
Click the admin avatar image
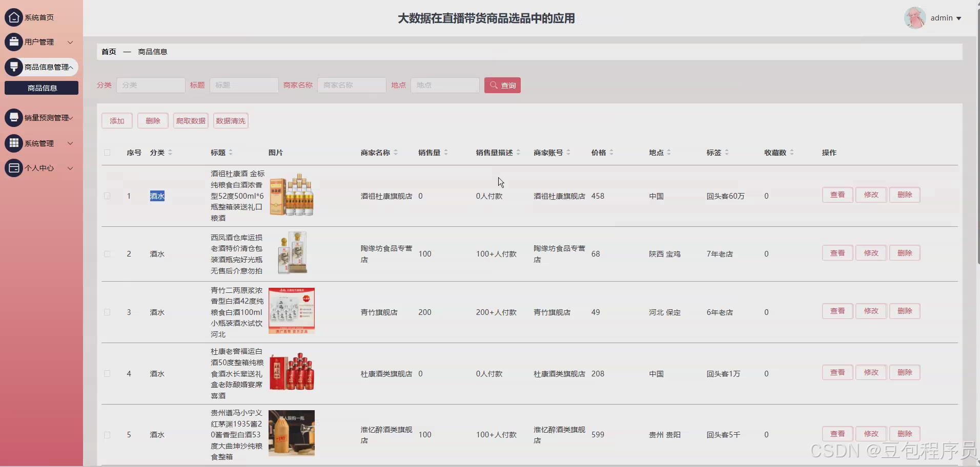click(915, 17)
